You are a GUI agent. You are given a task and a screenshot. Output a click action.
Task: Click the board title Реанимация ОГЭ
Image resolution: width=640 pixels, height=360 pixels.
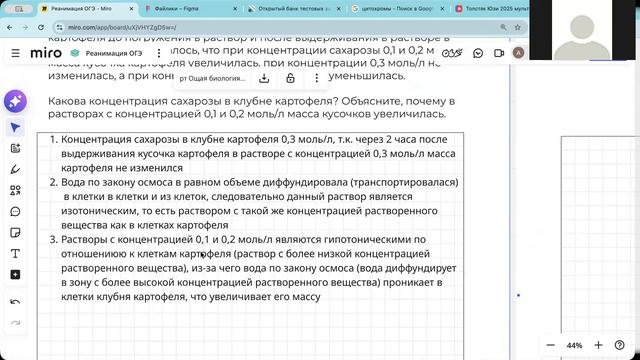pos(113,53)
